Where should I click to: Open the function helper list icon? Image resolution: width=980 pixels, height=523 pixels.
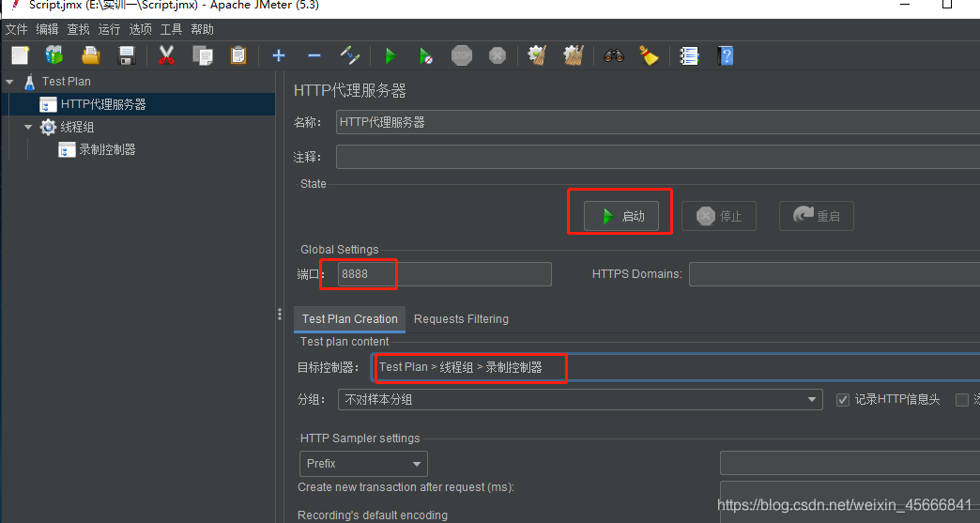(689, 55)
